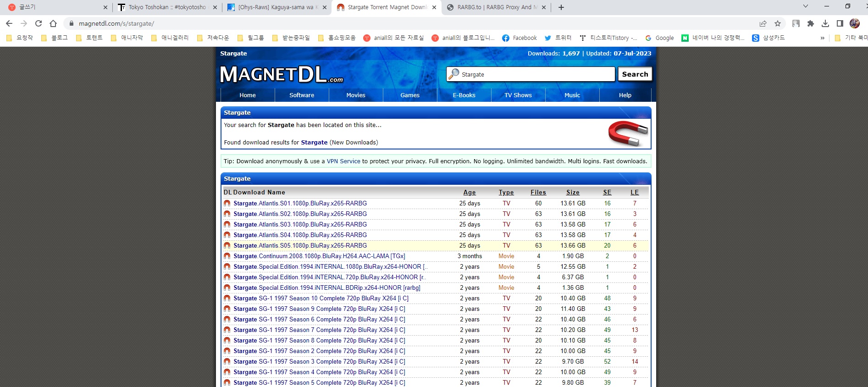
Task: Open the share page icon in address bar
Action: click(x=763, y=23)
